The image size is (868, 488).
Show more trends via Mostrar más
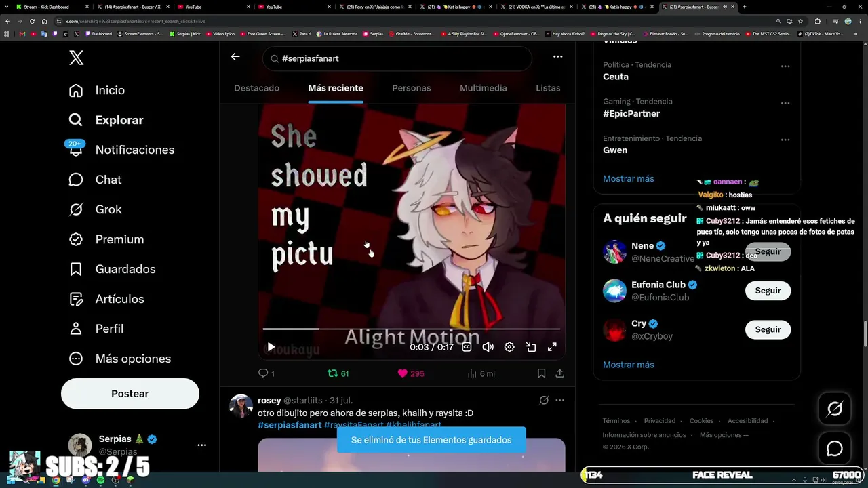click(629, 179)
